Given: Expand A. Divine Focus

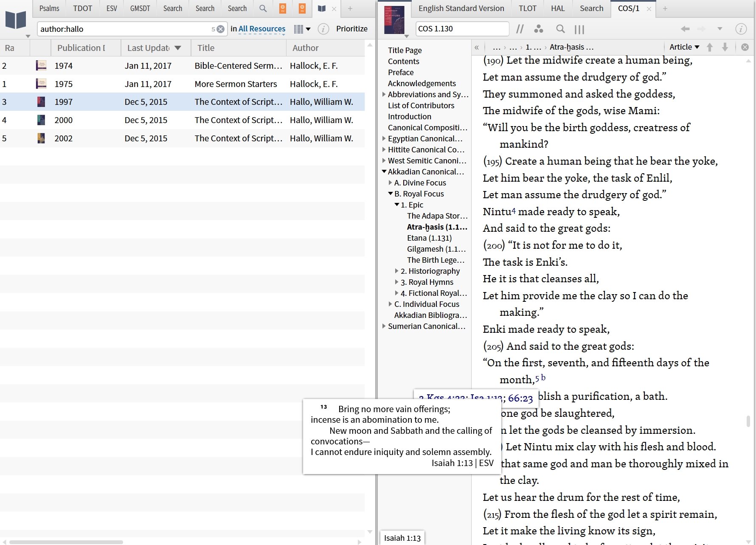Looking at the screenshot, I should pos(390,183).
